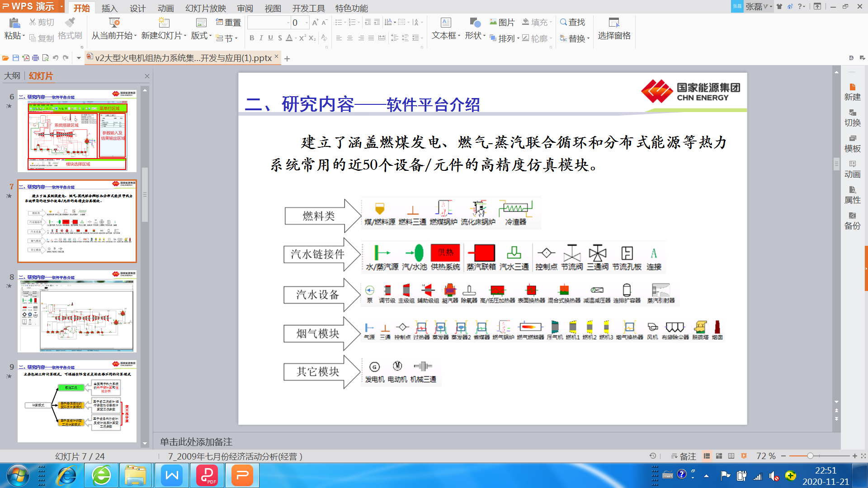
Task: Redo the last action
Action: coord(66,58)
